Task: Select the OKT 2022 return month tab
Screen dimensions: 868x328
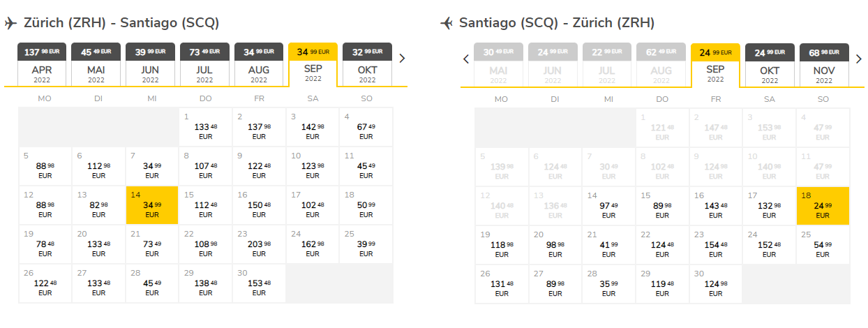Action: pos(770,66)
